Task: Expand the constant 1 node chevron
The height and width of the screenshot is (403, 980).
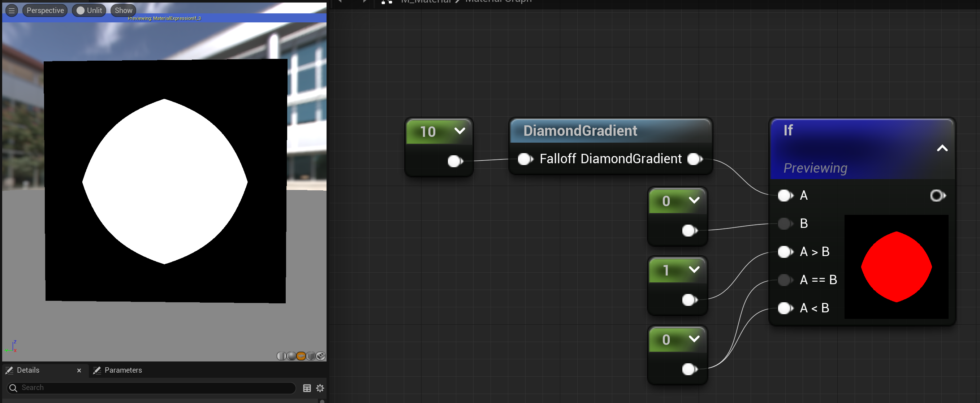Action: pyautogui.click(x=694, y=269)
